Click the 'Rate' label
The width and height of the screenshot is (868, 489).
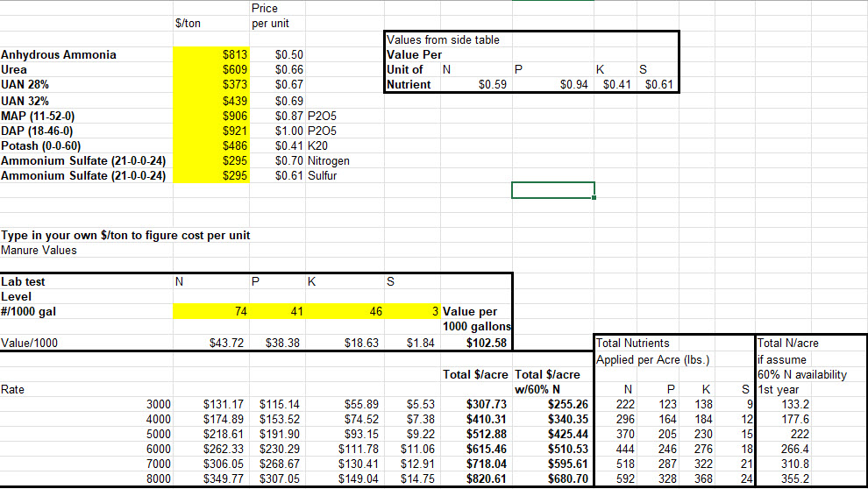click(x=13, y=389)
